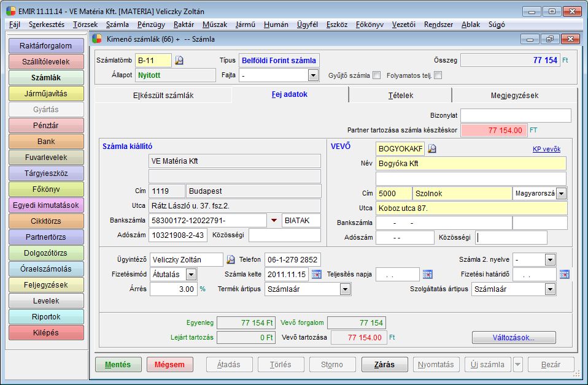Image resolution: width=588 pixels, height=385 pixels.
Task: Expand the Termék ártípus combo box
Action: [x=346, y=289]
